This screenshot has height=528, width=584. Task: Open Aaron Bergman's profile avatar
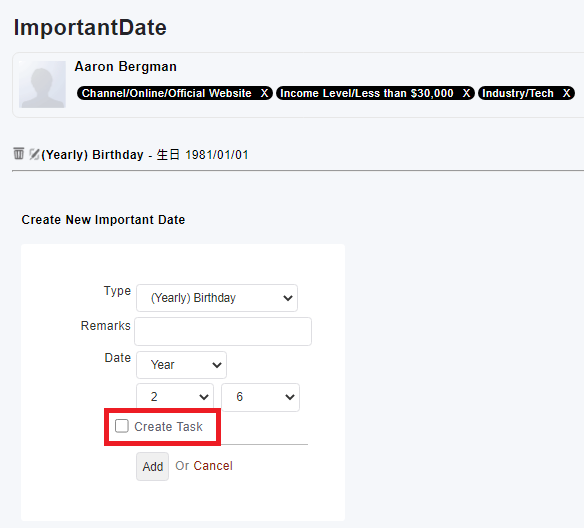point(42,85)
